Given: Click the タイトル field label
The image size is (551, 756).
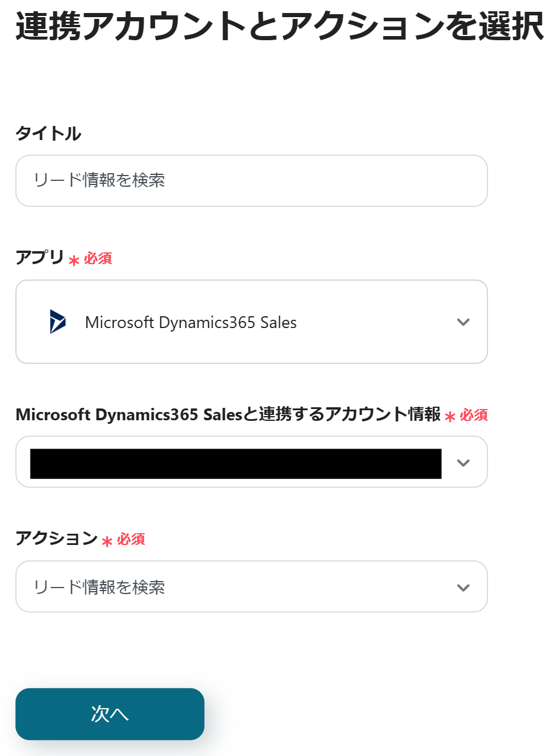Looking at the screenshot, I should click(48, 134).
